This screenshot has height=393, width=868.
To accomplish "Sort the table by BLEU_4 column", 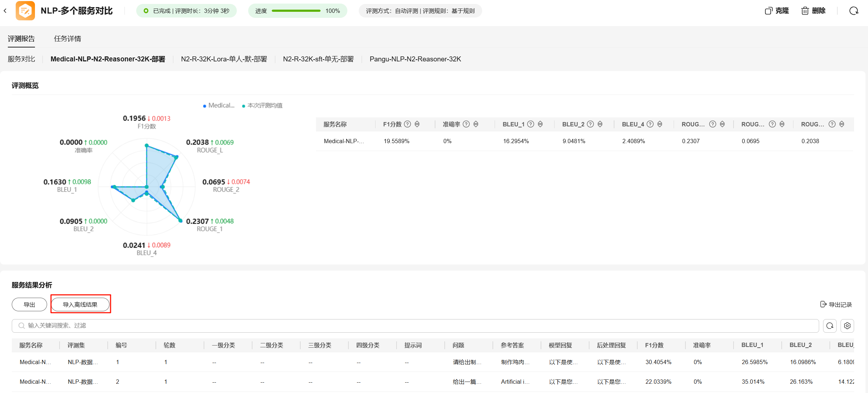I will [x=660, y=124].
